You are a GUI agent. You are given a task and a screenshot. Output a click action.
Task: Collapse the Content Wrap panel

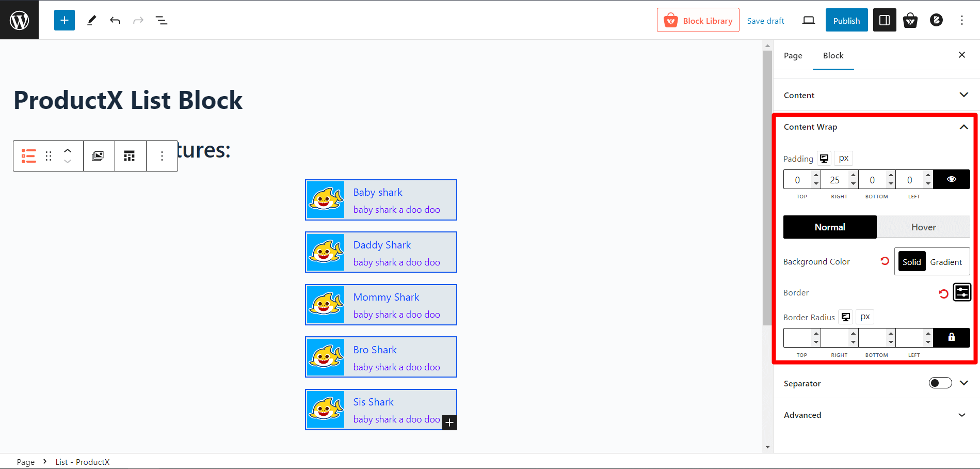coord(963,127)
